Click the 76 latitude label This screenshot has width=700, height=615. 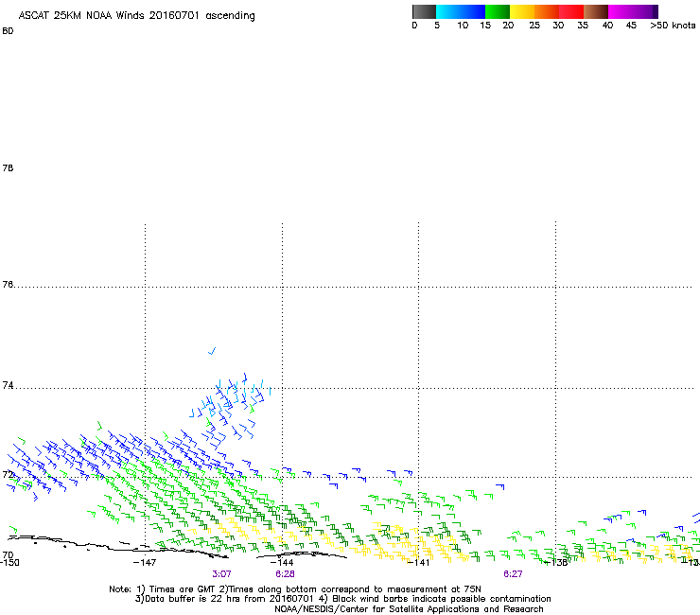(x=8, y=284)
